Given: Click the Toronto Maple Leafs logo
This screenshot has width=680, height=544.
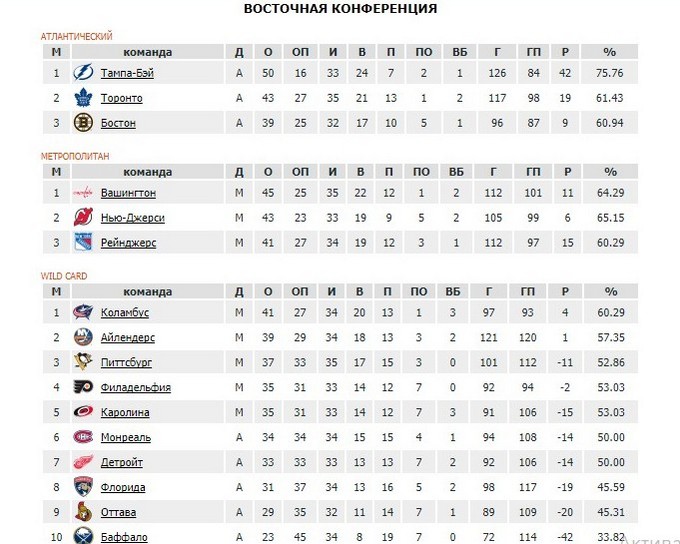Looking at the screenshot, I should (83, 98).
